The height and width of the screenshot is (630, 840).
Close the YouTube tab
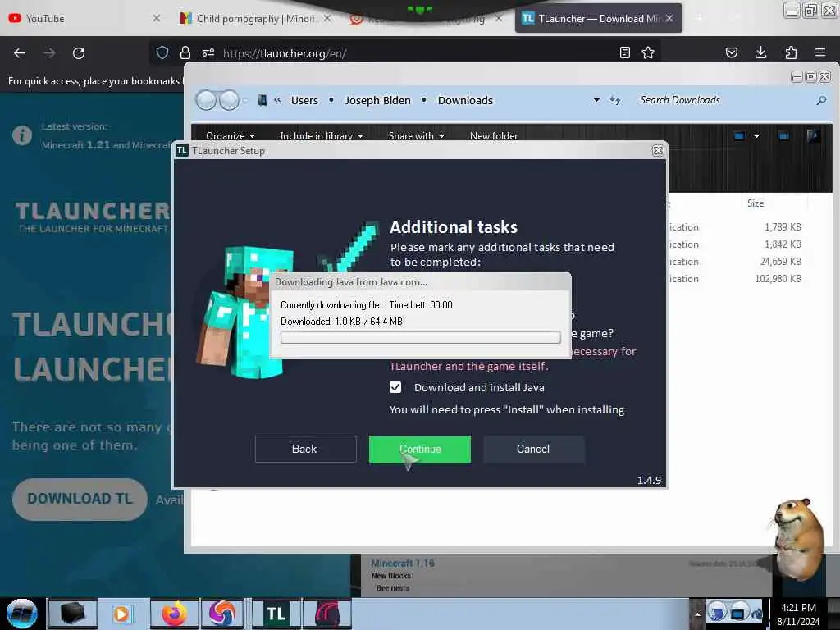coord(157,18)
